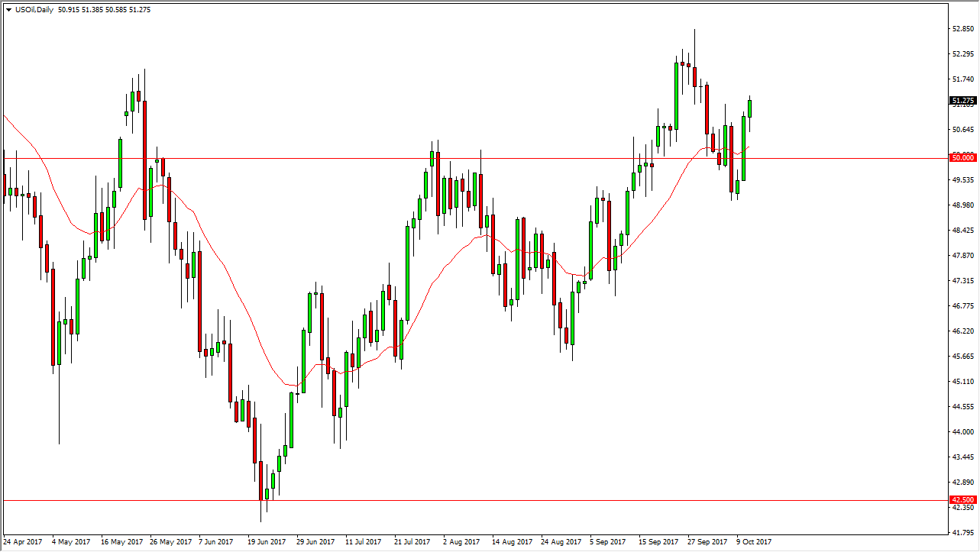The height and width of the screenshot is (552, 980).
Task: Select the long-wick candle near 4 May
Action: [x=60, y=344]
